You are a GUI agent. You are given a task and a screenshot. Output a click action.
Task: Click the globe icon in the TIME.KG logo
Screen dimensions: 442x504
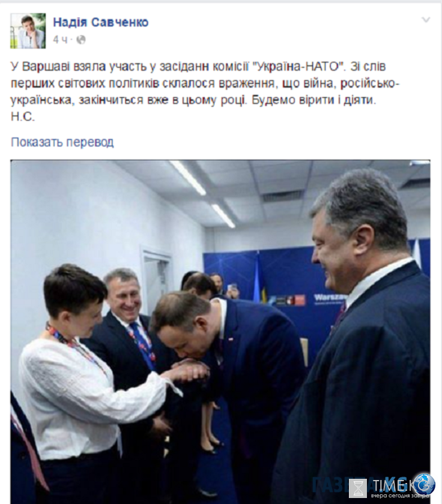(x=425, y=484)
